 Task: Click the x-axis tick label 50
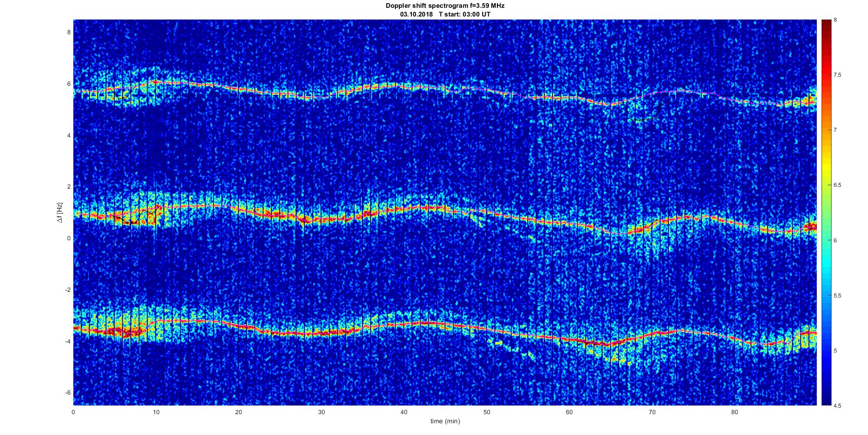click(x=487, y=412)
